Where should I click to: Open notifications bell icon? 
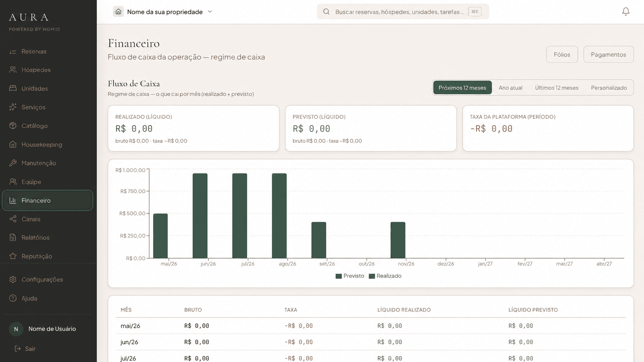[x=626, y=12]
